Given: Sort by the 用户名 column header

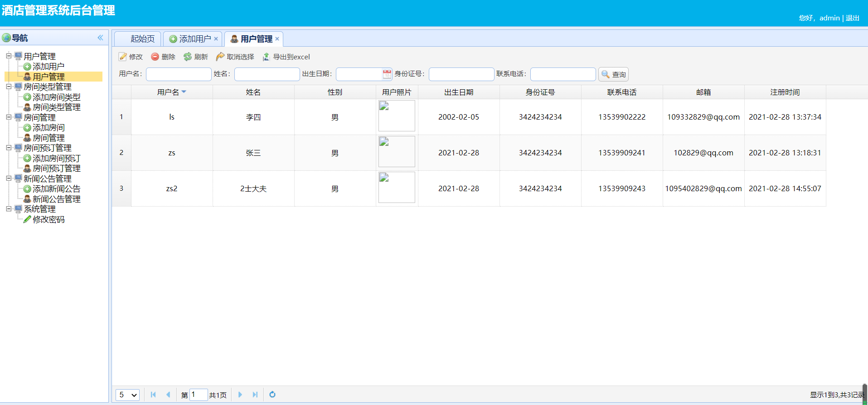Looking at the screenshot, I should (172, 92).
